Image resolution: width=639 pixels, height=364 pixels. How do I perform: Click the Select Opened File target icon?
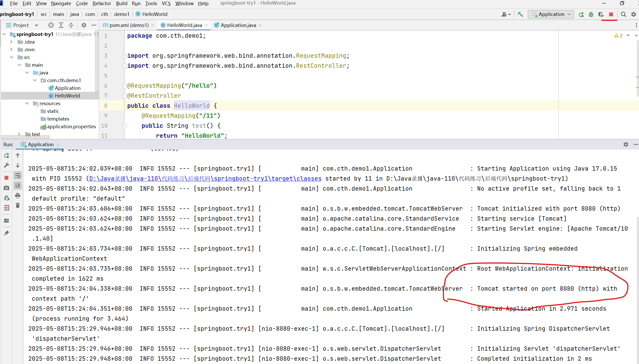[x=51, y=25]
